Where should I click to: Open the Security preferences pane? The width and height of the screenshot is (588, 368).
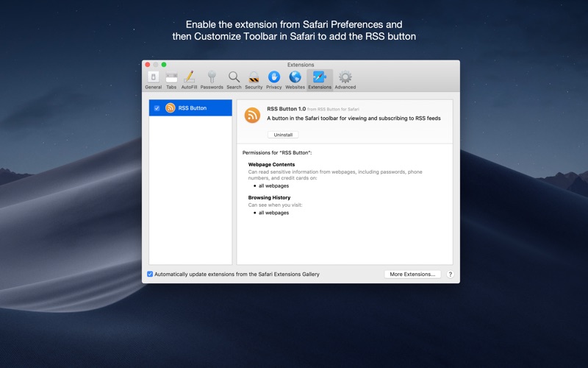point(254,80)
